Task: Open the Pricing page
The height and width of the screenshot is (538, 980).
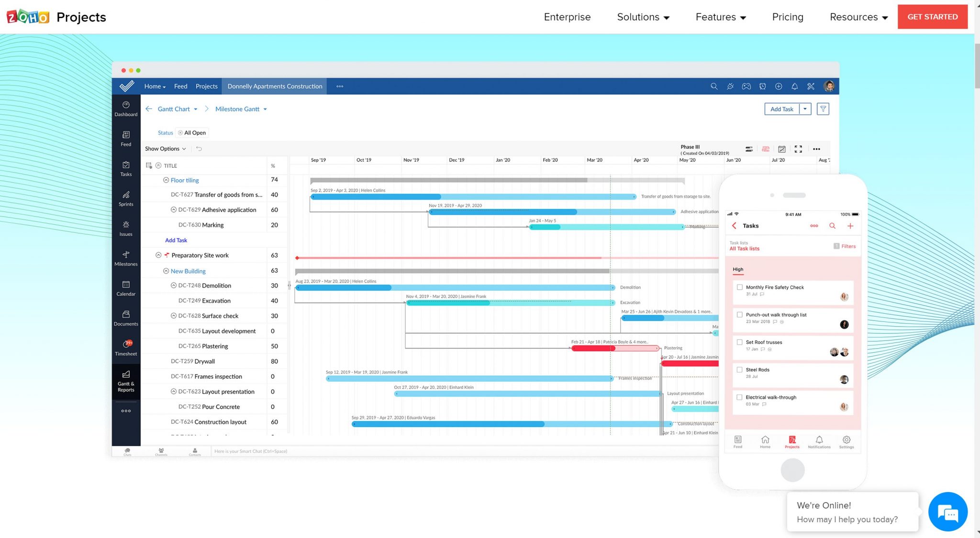Action: (x=788, y=17)
